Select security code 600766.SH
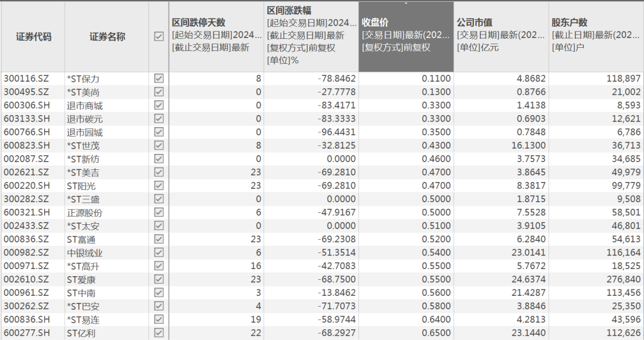The width and height of the screenshot is (644, 340). pyautogui.click(x=27, y=132)
